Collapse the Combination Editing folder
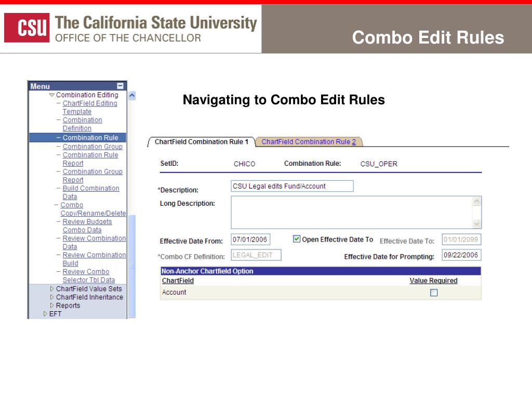532x399 pixels. [52, 95]
